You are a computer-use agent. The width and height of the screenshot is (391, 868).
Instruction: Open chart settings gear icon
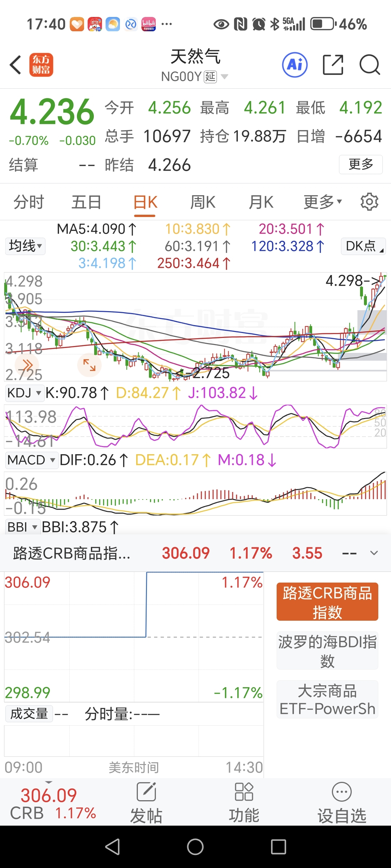[x=369, y=202]
